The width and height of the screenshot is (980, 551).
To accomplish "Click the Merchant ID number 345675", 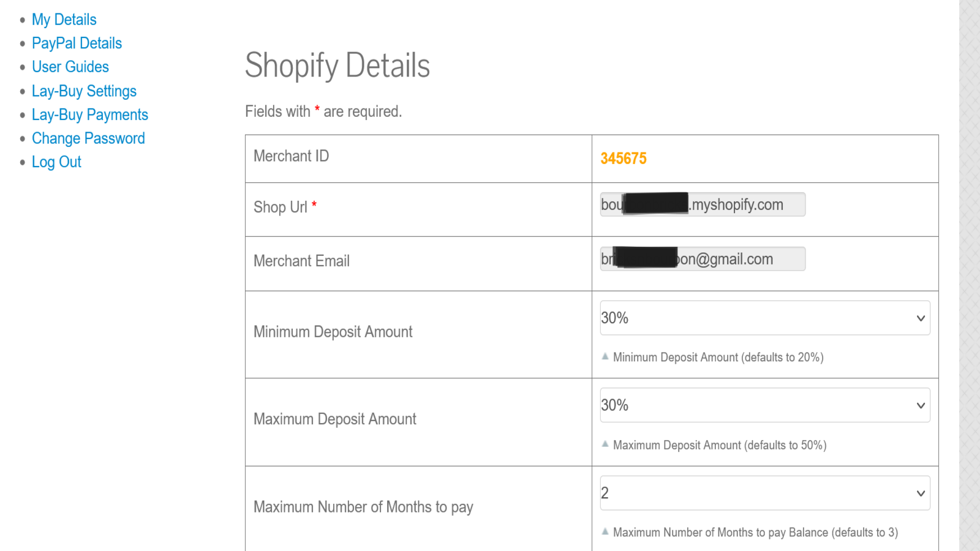I will 623,159.
